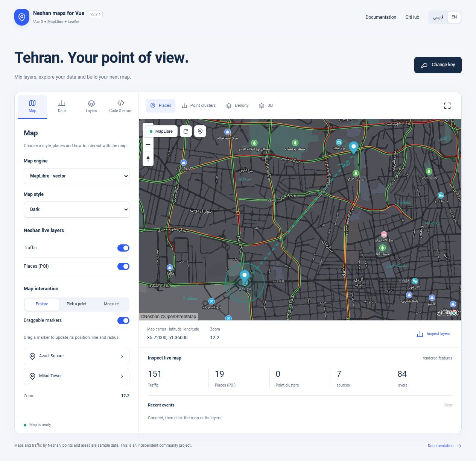Click the مرکز خرید تیراژه shopping icon
The image size is (476, 461).
[227, 132]
